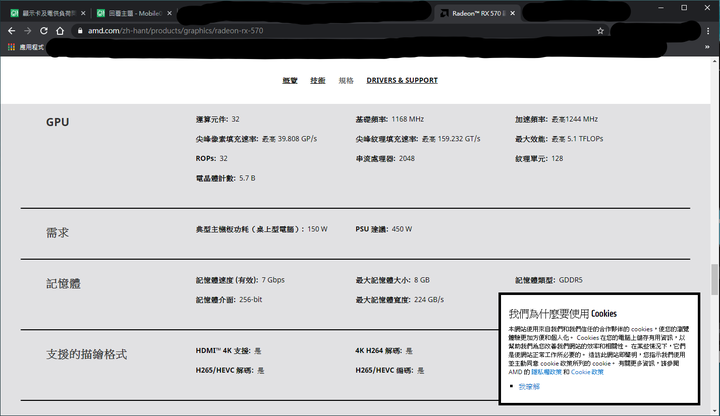Open the 應用程式 apps shortcut
This screenshot has width=720, height=416.
pyautogui.click(x=26, y=47)
